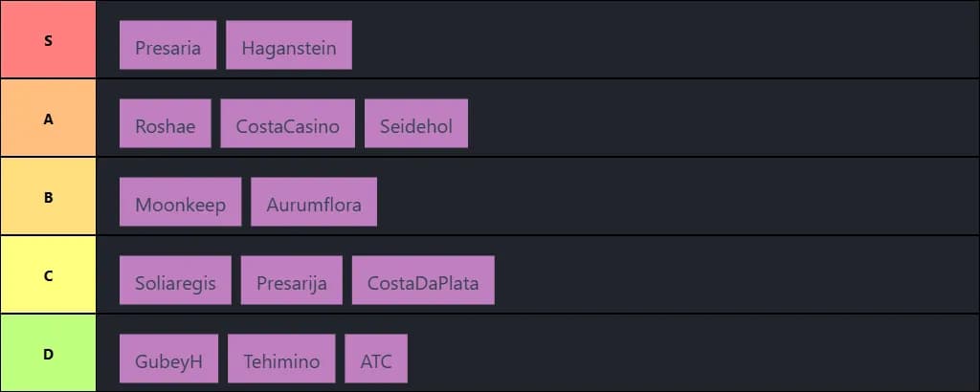Select the Haganstein tier item
This screenshot has height=392, width=980.
click(x=288, y=45)
